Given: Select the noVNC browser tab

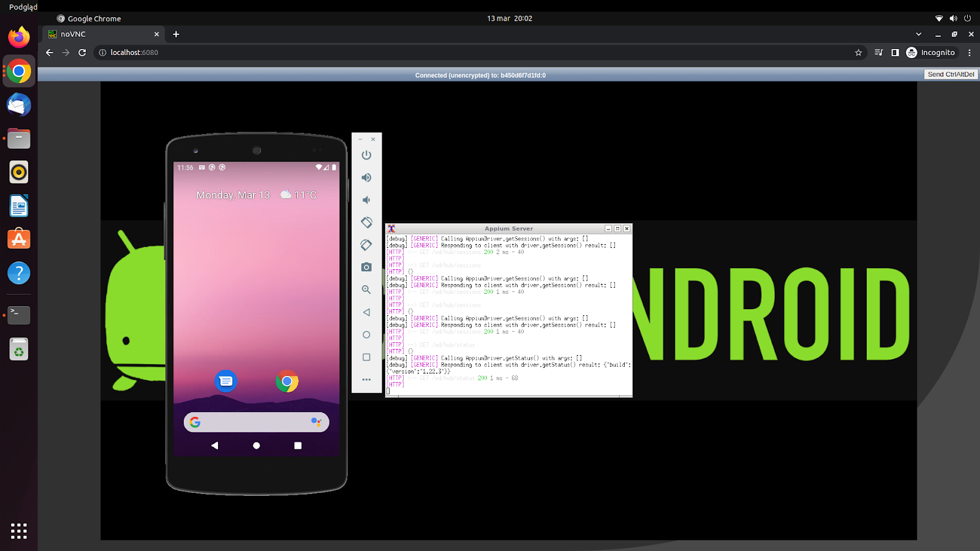Looking at the screenshot, I should point(103,34).
